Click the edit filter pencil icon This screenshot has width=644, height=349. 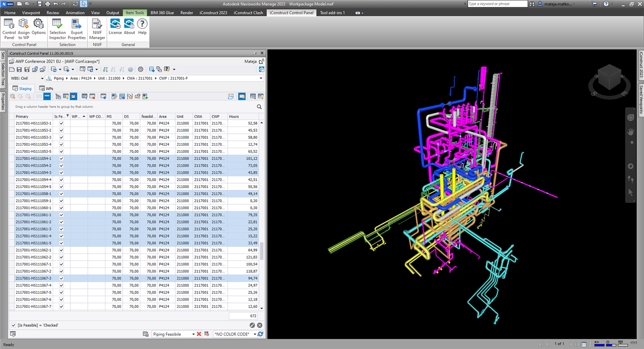(x=252, y=325)
